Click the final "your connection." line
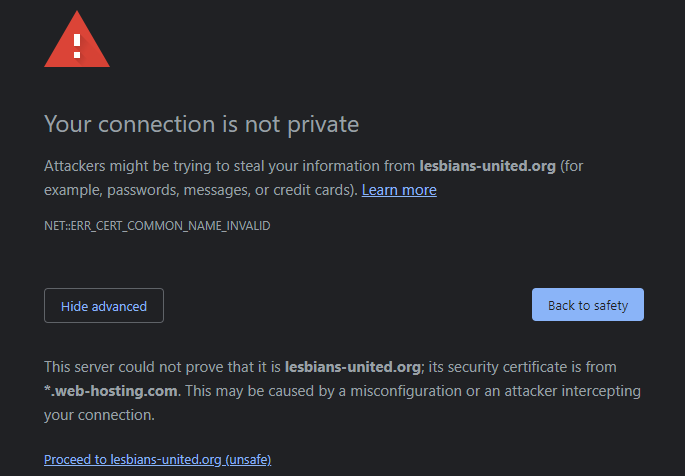 point(99,415)
